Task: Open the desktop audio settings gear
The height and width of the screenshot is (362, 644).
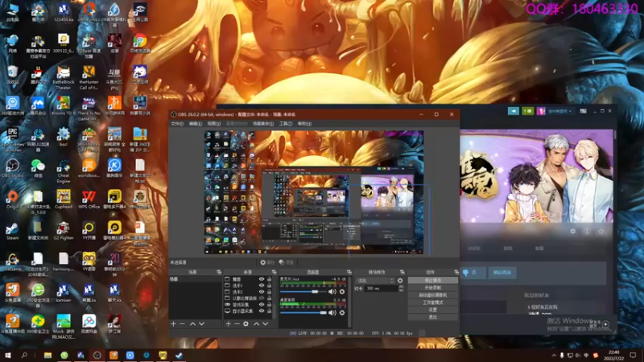Action: [341, 313]
